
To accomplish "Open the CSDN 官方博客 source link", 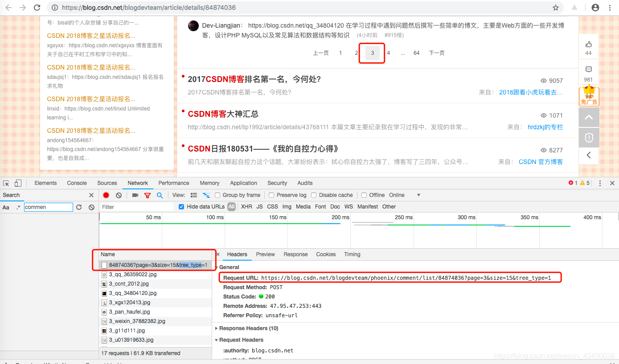I will coord(541,162).
